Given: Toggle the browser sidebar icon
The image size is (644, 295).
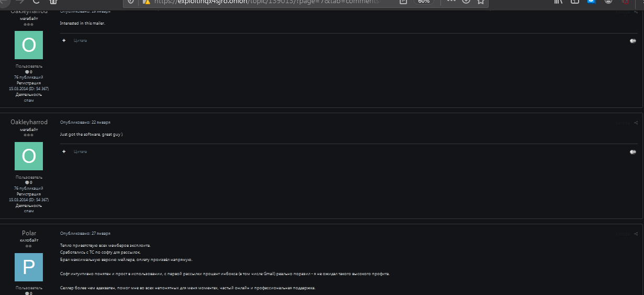Looking at the screenshot, I should pos(574,2).
